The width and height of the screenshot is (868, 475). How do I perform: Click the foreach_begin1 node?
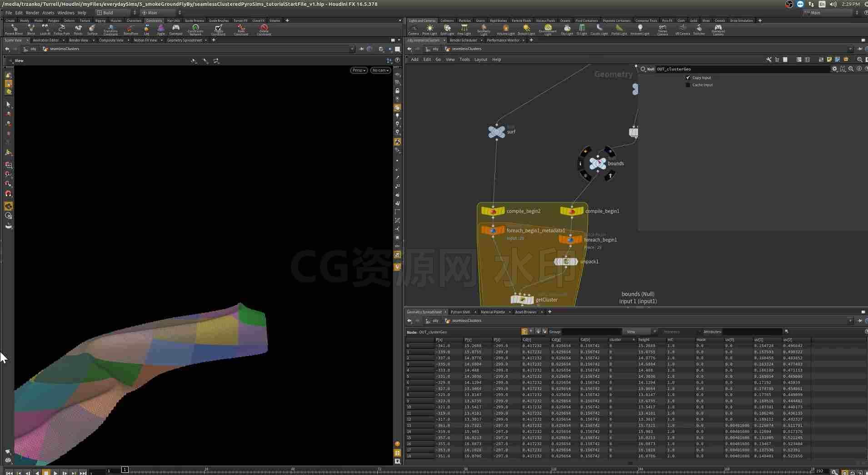tap(570, 239)
